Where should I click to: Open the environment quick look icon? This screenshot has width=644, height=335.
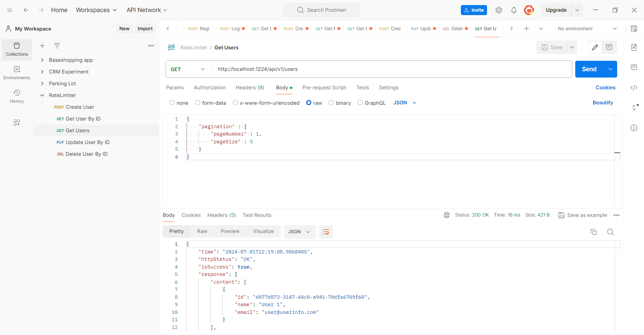click(634, 29)
